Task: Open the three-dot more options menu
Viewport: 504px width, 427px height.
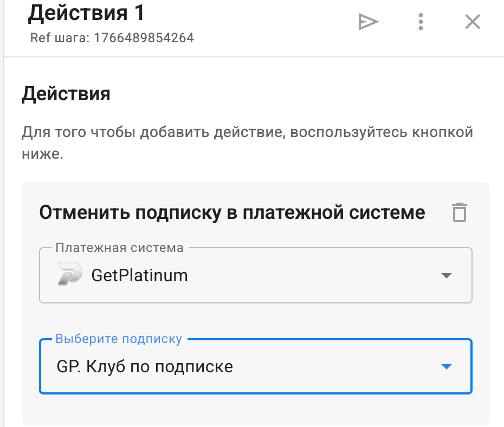Action: (x=421, y=22)
